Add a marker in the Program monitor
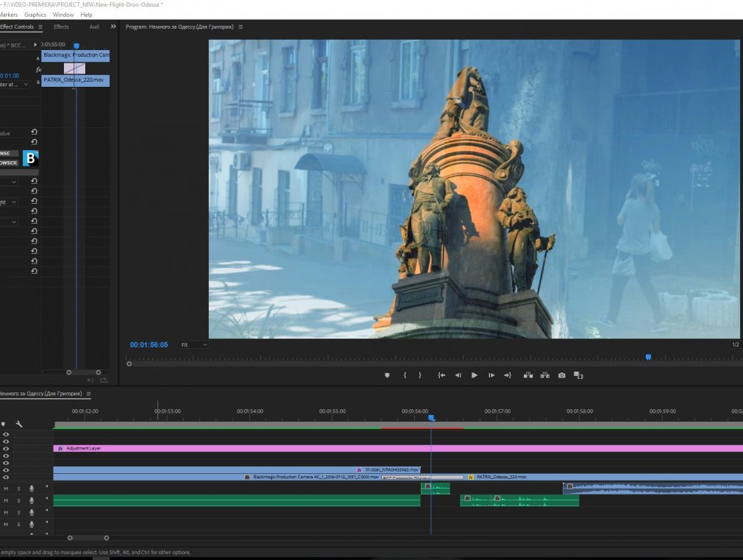Viewport: 743px width, 560px height. point(387,375)
